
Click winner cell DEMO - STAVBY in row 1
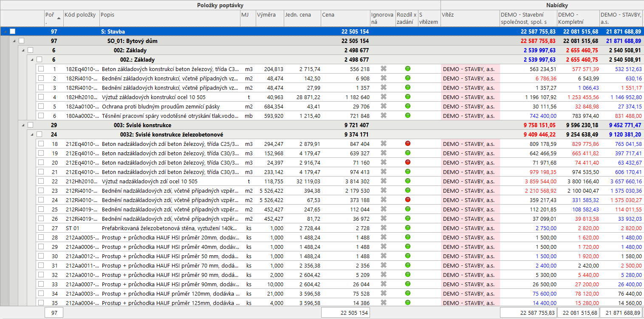point(470,69)
